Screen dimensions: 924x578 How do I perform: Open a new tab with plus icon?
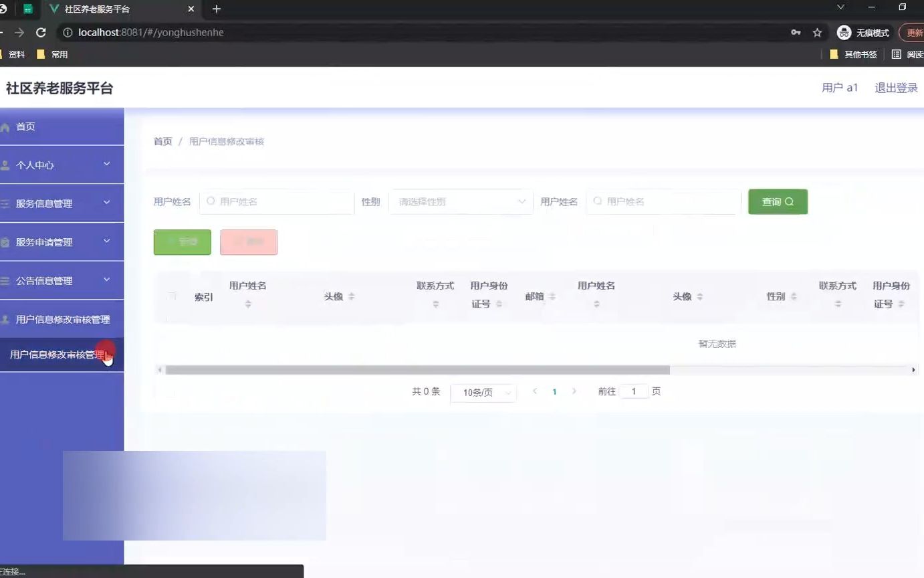216,9
